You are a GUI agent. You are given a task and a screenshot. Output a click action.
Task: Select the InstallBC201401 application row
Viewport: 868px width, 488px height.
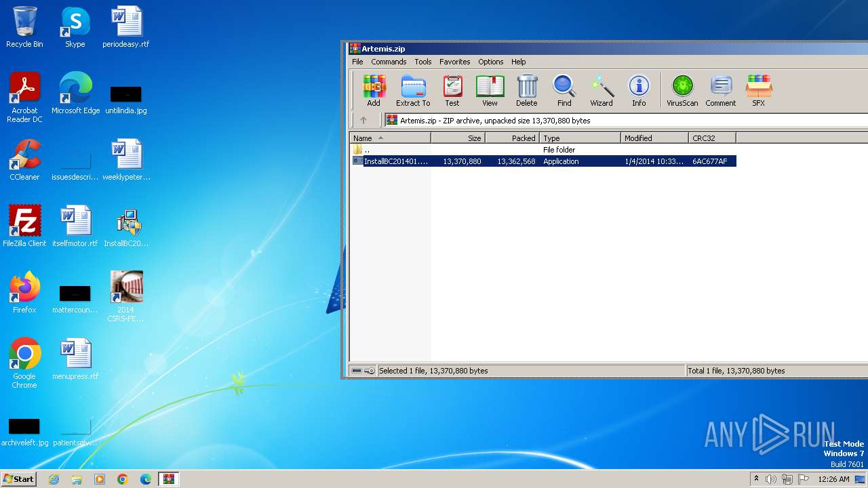[x=542, y=161]
